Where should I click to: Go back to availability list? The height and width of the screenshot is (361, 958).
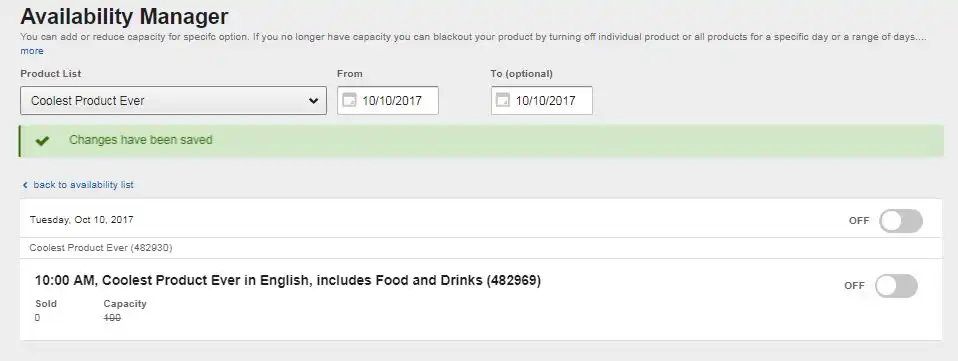point(83,184)
